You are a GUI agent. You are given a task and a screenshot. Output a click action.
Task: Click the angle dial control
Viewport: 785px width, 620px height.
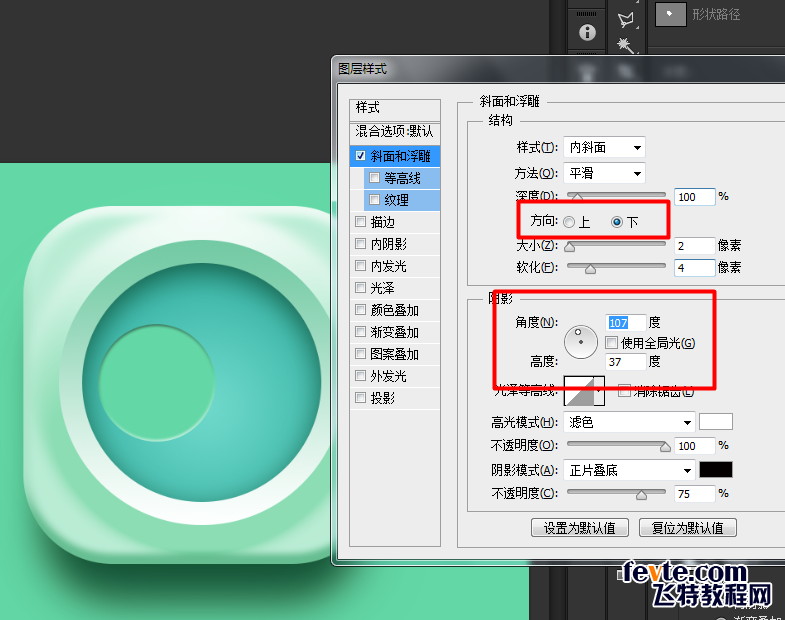coord(580,341)
